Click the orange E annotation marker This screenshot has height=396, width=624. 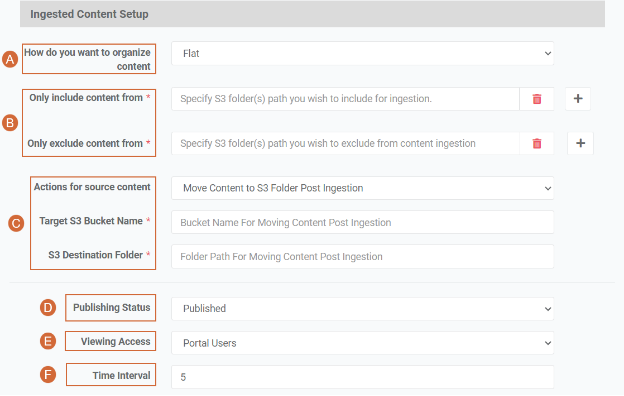(x=48, y=341)
